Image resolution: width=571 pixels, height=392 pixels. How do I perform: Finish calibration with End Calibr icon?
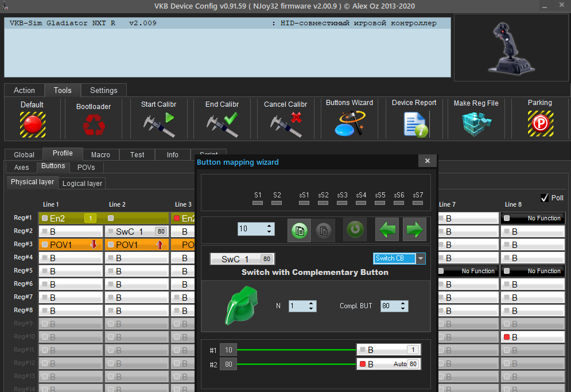point(222,125)
